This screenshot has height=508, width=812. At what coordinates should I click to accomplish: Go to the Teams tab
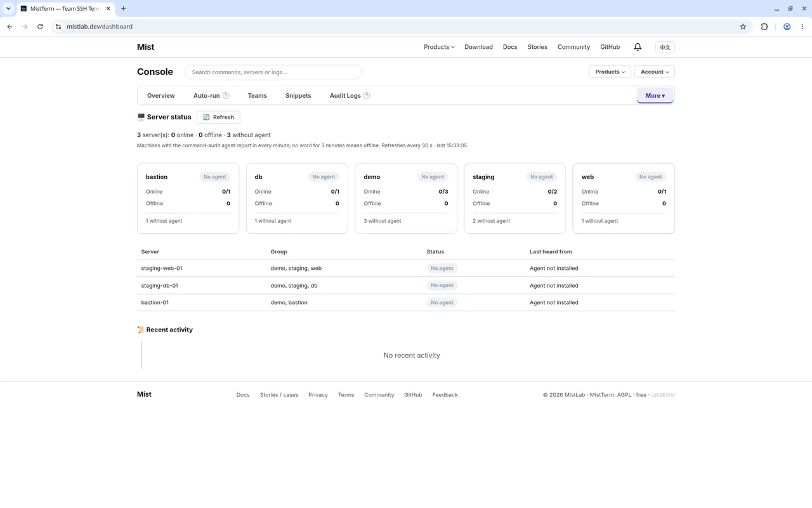click(257, 96)
